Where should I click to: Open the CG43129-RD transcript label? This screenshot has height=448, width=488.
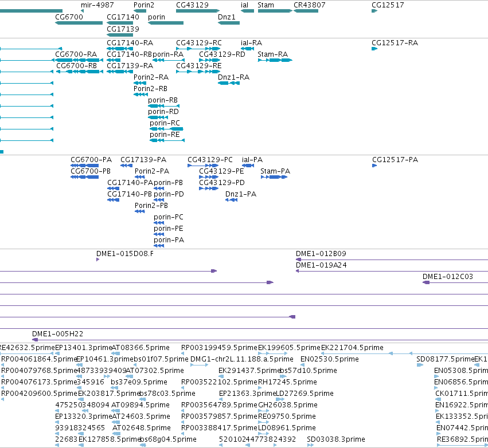(222, 54)
